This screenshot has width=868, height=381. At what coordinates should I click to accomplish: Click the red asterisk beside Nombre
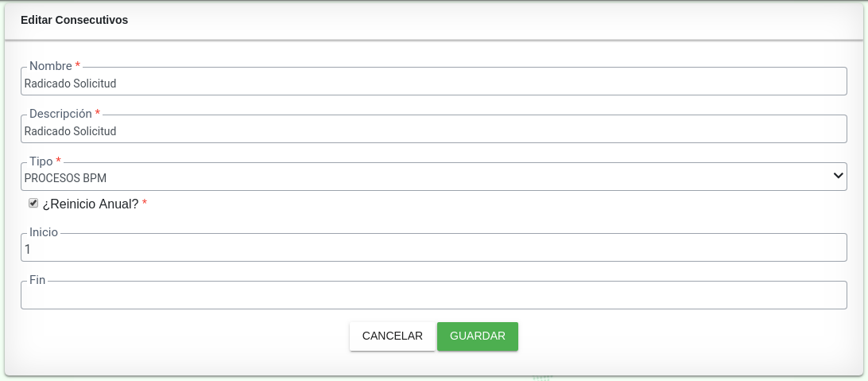[x=78, y=66]
